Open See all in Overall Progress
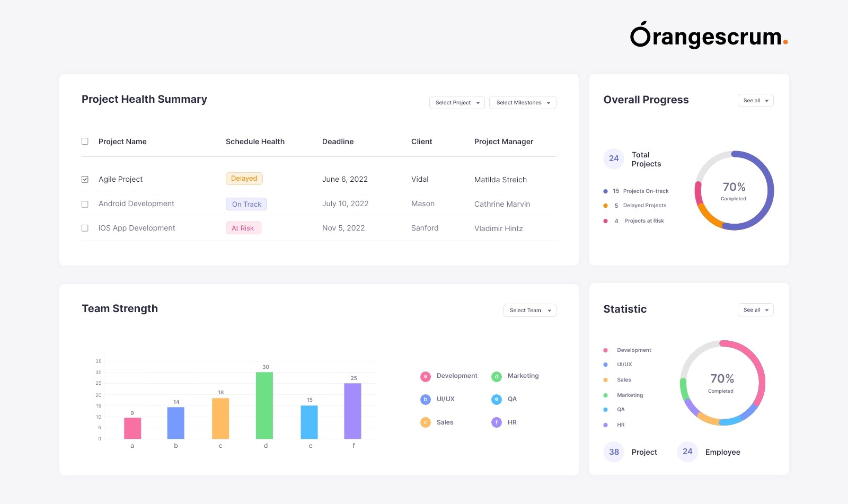 pos(755,101)
